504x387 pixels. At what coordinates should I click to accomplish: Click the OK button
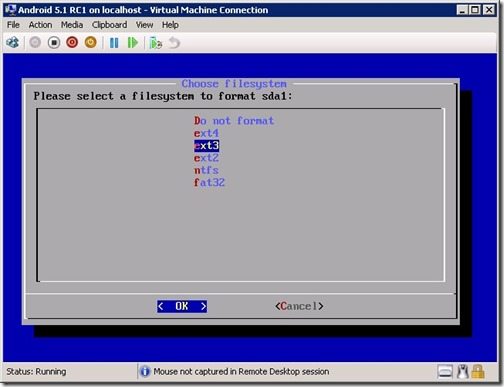tap(182, 306)
